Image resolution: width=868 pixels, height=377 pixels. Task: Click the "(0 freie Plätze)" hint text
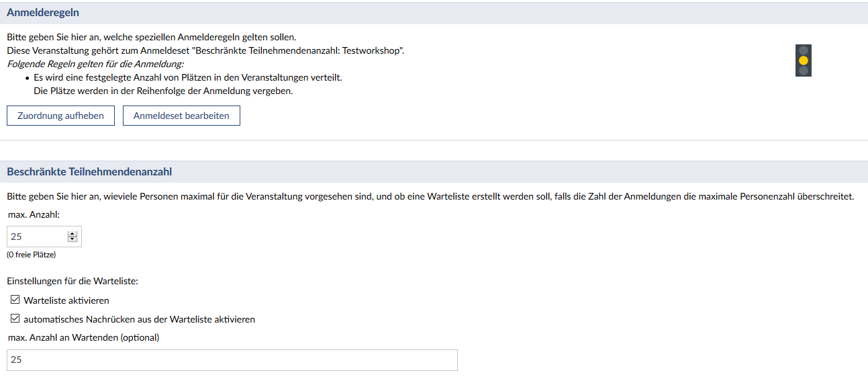click(31, 255)
